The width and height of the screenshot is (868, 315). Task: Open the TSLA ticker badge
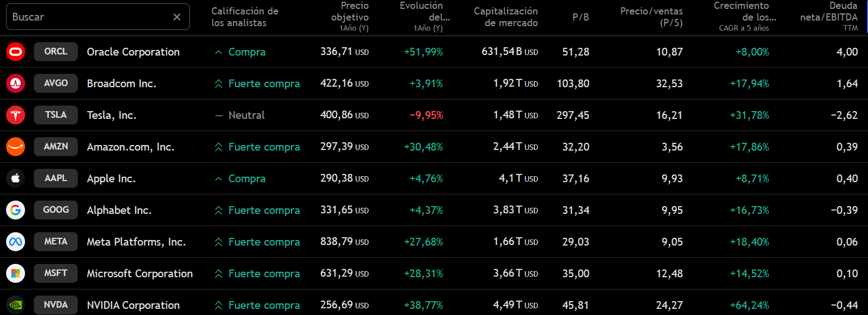56,115
